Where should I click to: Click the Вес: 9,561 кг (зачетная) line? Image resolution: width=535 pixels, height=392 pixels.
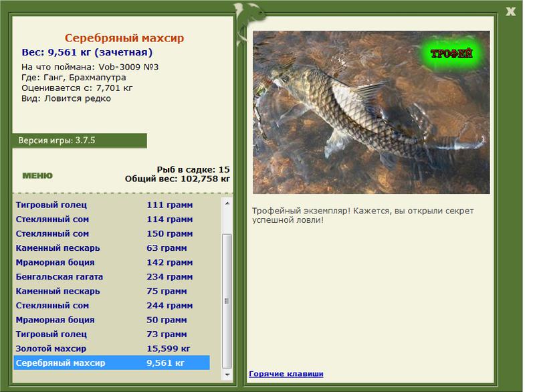tap(87, 52)
